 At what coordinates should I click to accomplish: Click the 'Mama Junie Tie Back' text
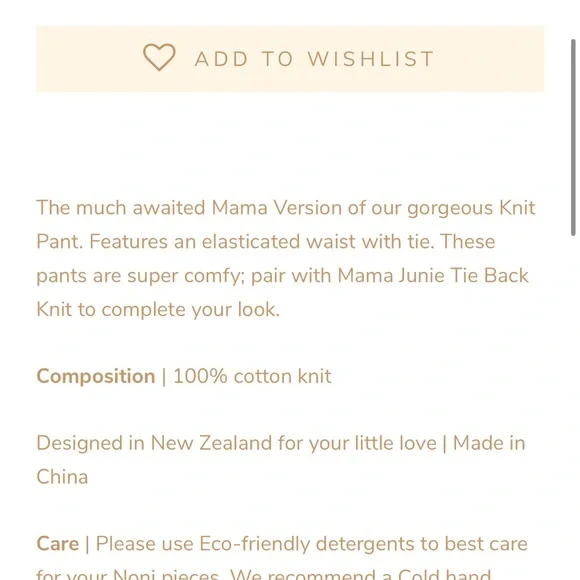click(x=433, y=276)
